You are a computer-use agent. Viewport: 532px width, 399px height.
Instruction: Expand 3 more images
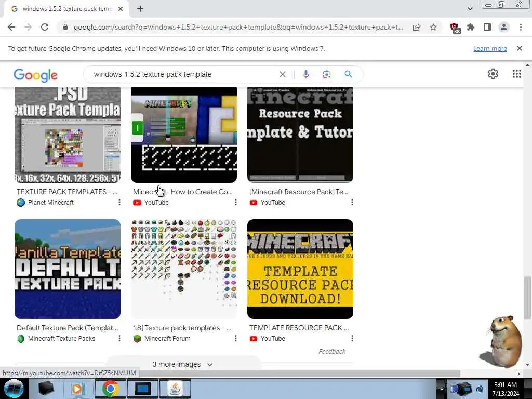coord(183,364)
